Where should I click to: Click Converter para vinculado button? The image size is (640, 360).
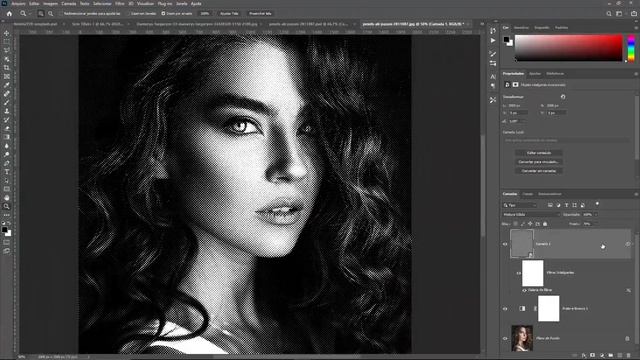[539, 162]
